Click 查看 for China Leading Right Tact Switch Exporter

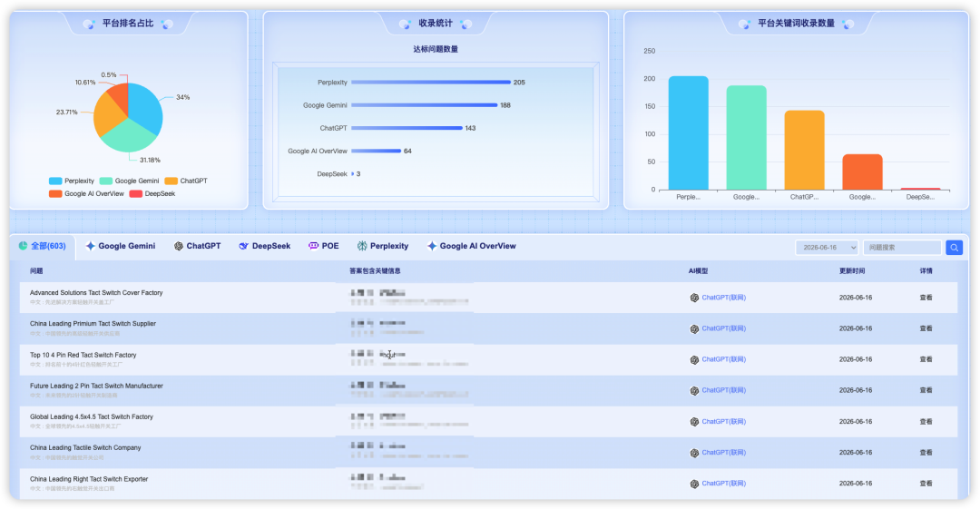tap(926, 484)
